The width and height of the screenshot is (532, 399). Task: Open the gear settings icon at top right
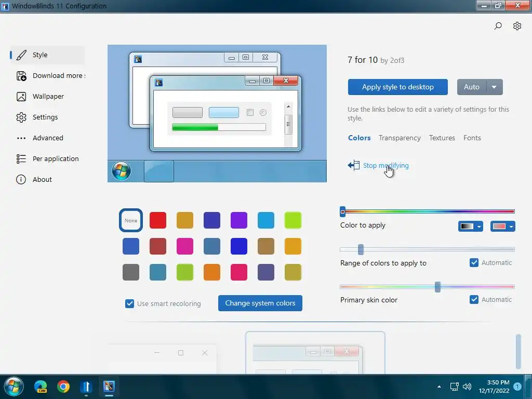(x=517, y=26)
